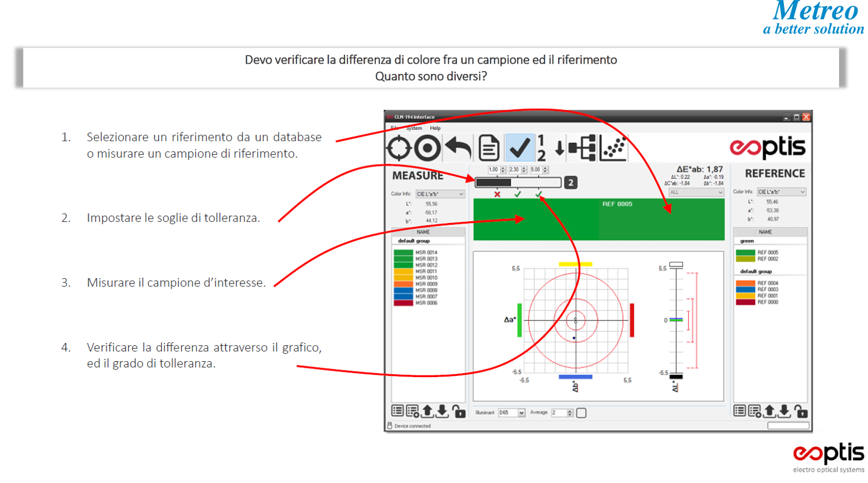Click the measurement target icon
Screen dimensions: 868x483
428,147
